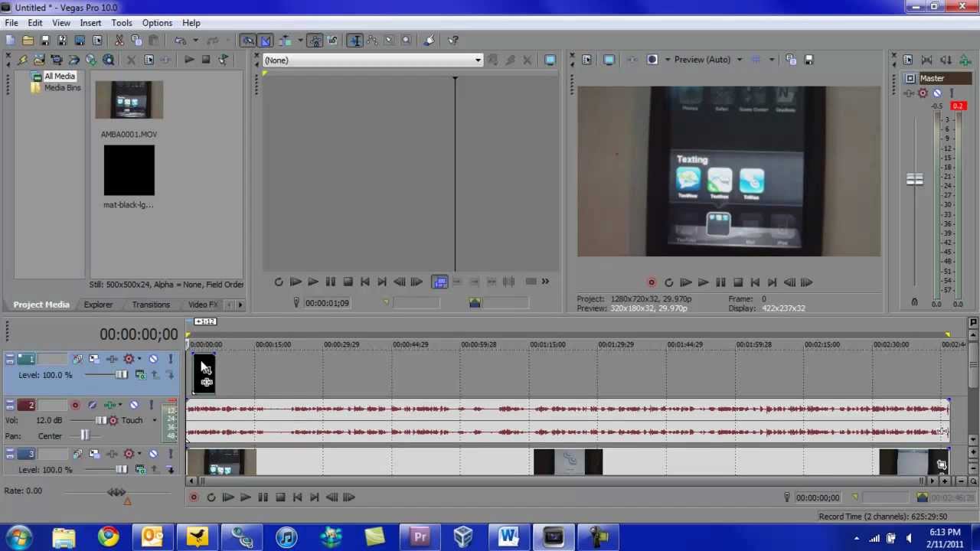Open the Track FX dropdown arrow on track 1
980x551 pixels.
139,359
